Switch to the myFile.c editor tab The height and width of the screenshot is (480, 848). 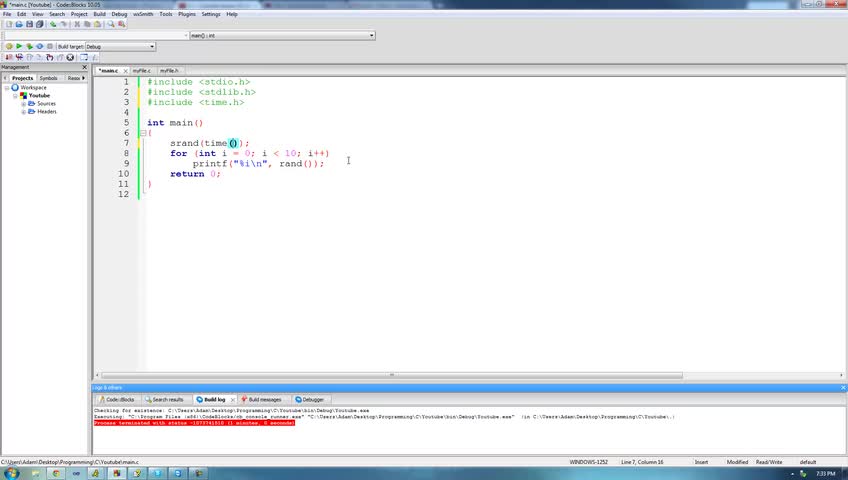(142, 71)
